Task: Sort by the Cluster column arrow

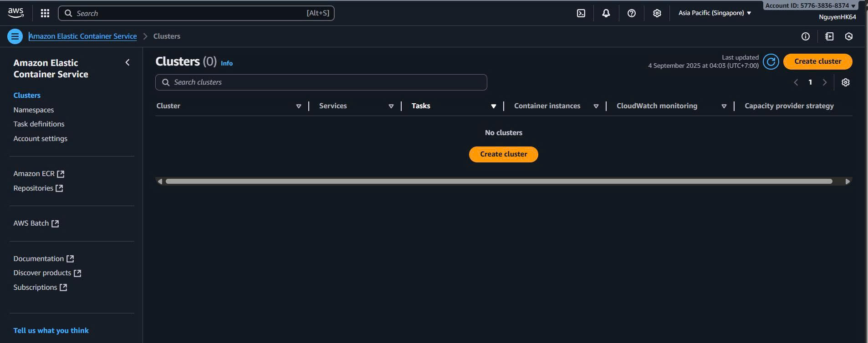Action: point(299,106)
